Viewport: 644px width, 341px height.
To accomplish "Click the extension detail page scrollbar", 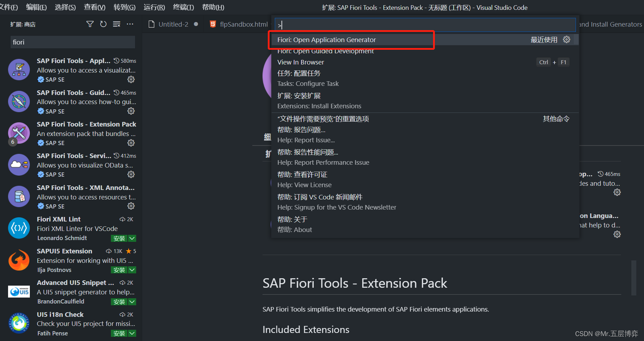I will 633,278.
